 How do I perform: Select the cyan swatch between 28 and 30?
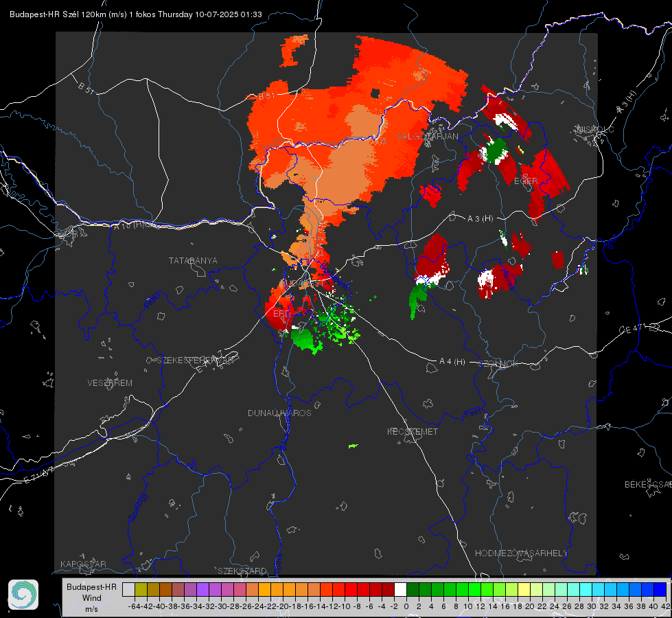tap(586, 590)
